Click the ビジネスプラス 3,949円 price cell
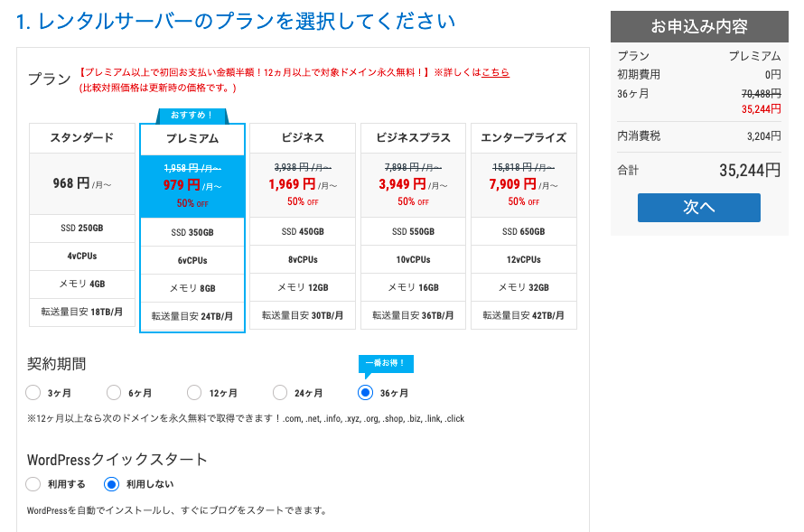This screenshot has width=804, height=532. pos(413,184)
